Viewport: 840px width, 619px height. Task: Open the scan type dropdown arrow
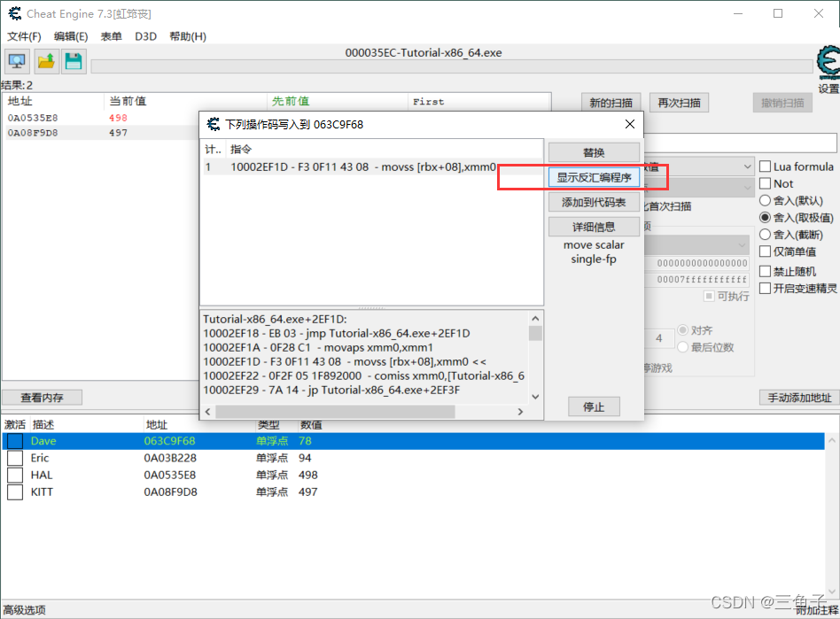click(747, 166)
